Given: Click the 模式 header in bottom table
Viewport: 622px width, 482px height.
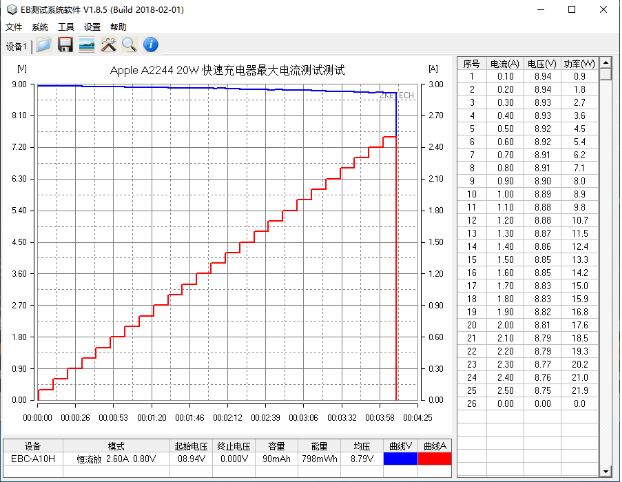Looking at the screenshot, I should tap(116, 446).
